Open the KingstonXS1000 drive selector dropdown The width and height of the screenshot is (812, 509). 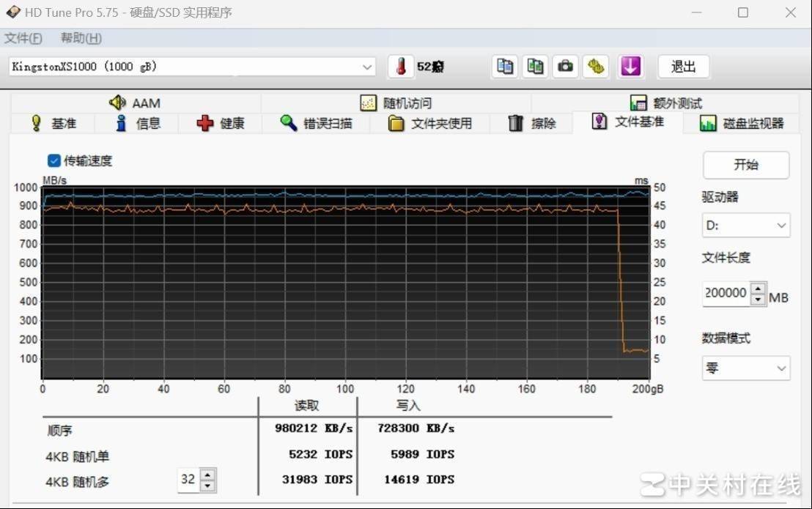191,67
